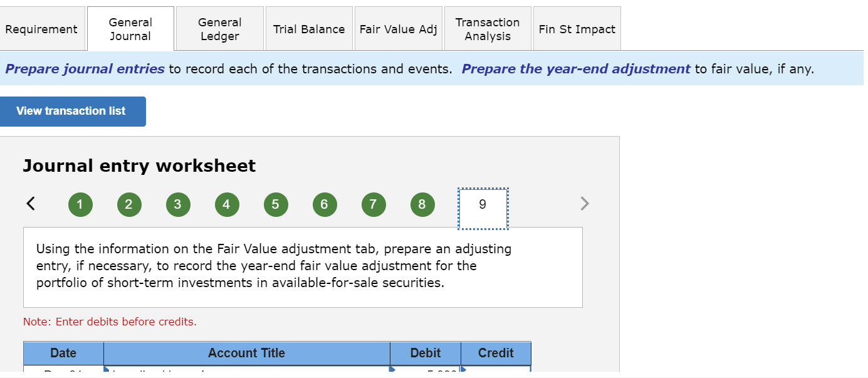The width and height of the screenshot is (868, 378).
Task: Select step 6 green circle
Action: tap(325, 204)
